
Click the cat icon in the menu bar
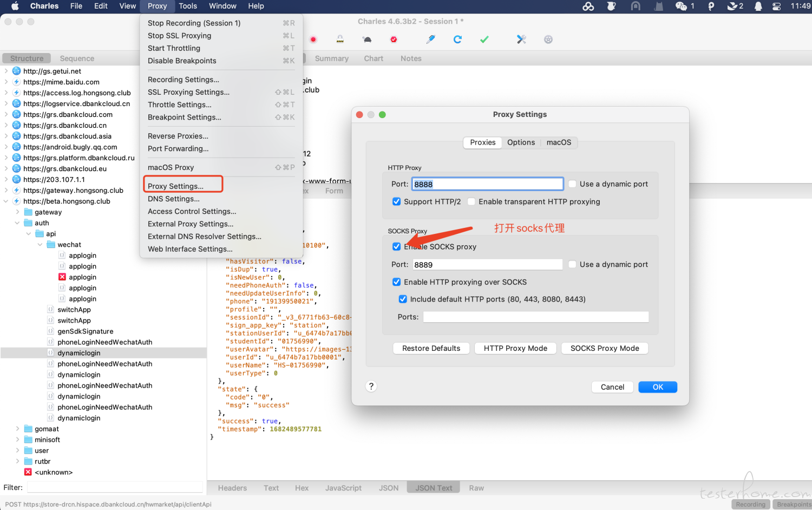(x=659, y=6)
